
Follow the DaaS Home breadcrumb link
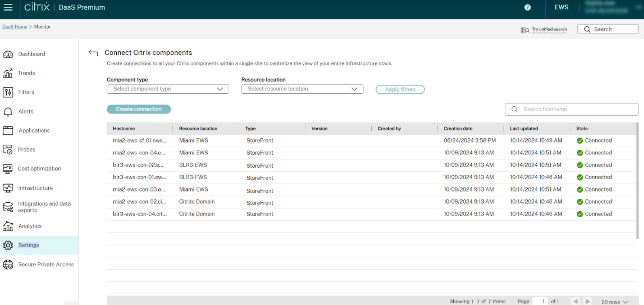15,27
